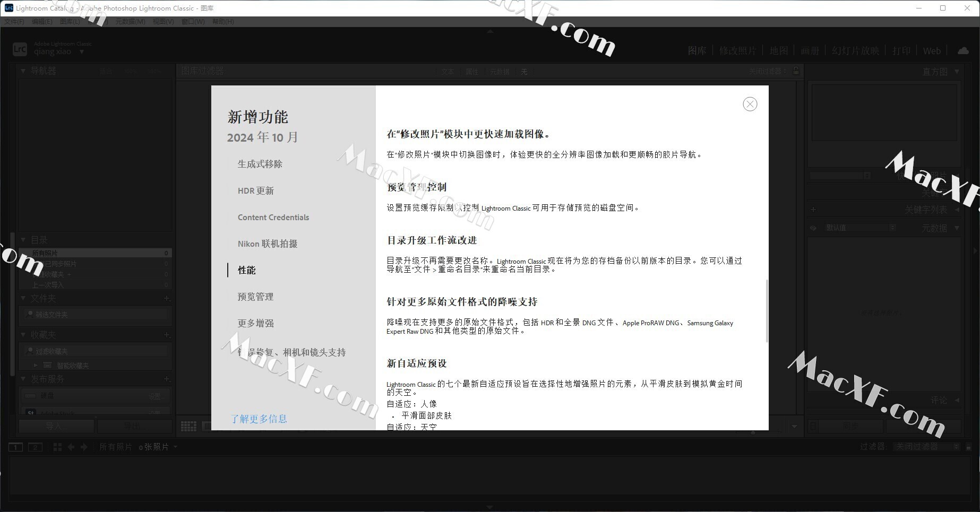Image resolution: width=980 pixels, height=512 pixels.
Task: Toggle second window display 2 icon
Action: tap(35, 447)
